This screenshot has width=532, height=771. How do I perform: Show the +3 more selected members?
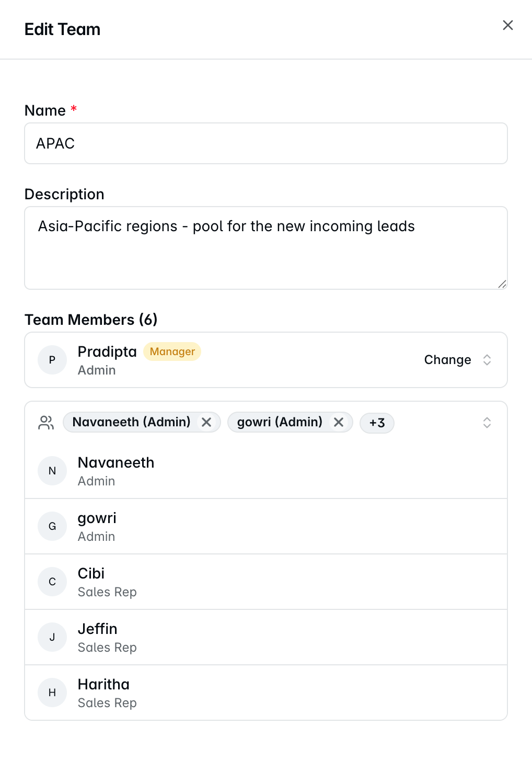point(377,423)
